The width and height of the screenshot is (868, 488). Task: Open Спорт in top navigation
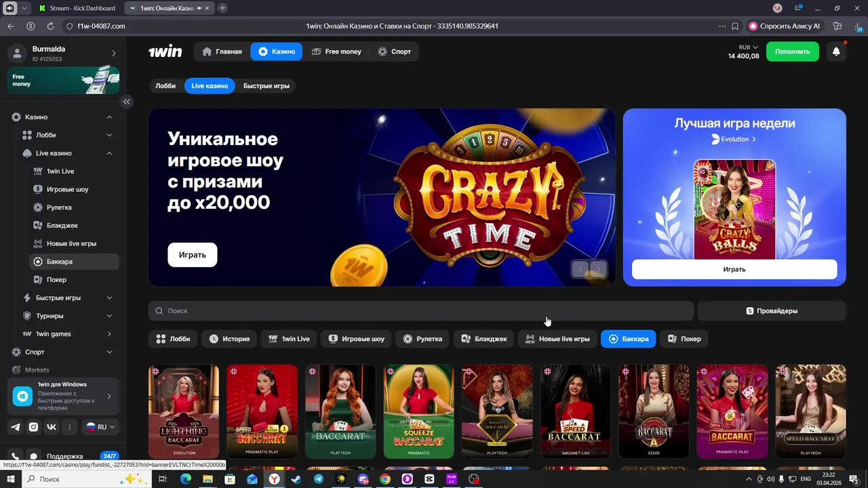395,52
